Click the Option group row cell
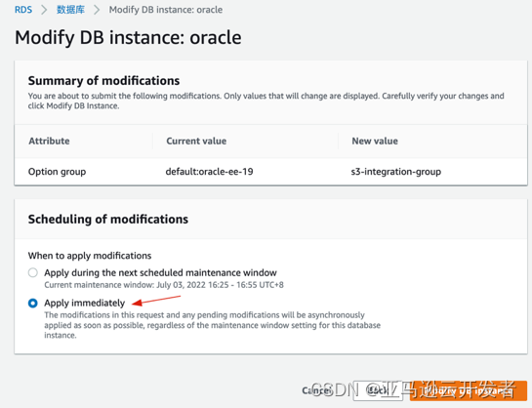The image size is (532, 408). (x=57, y=172)
